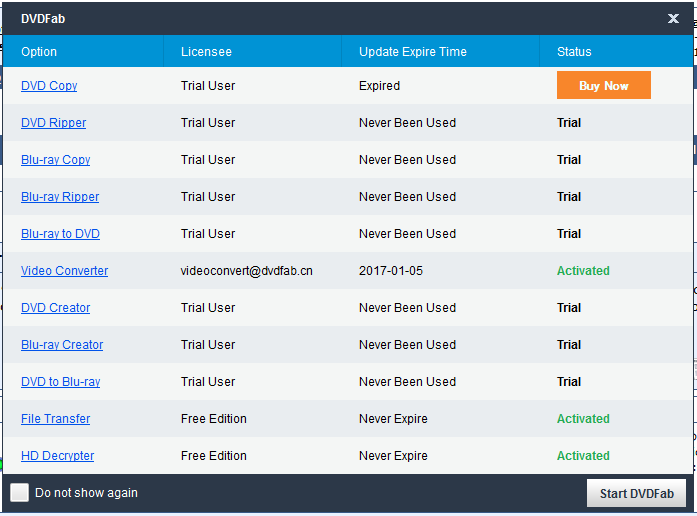Close the DVDFab dialog with X
697x516 pixels.
(673, 18)
